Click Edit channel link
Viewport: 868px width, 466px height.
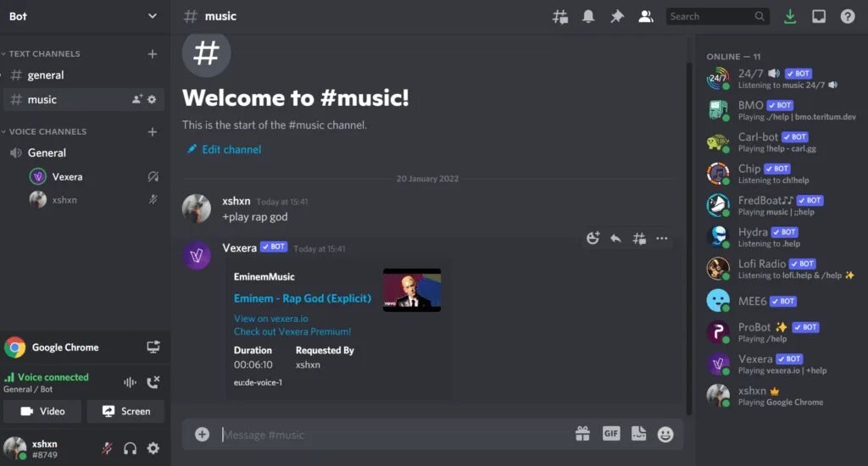coord(224,149)
